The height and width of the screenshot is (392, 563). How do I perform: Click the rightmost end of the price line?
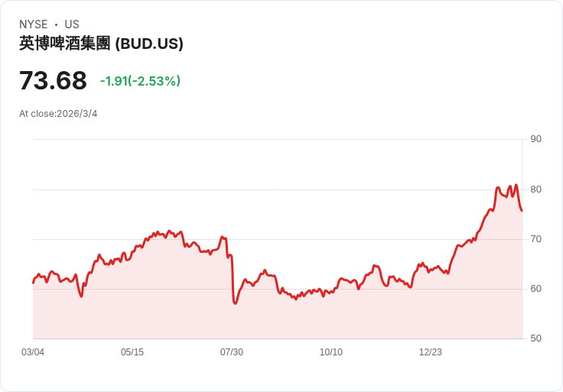(x=522, y=210)
